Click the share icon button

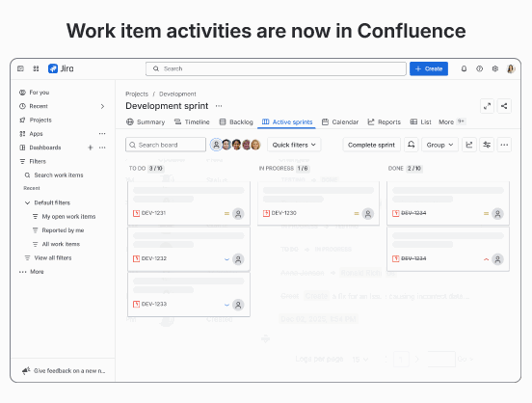pos(504,106)
